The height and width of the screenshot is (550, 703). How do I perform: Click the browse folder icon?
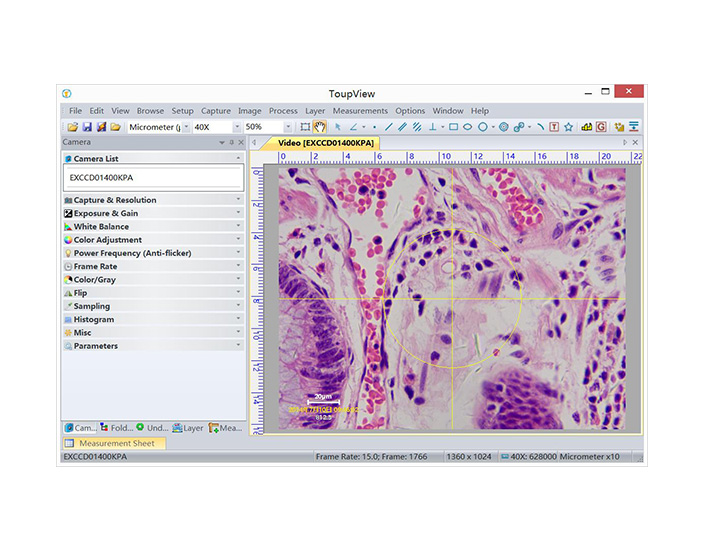115,127
